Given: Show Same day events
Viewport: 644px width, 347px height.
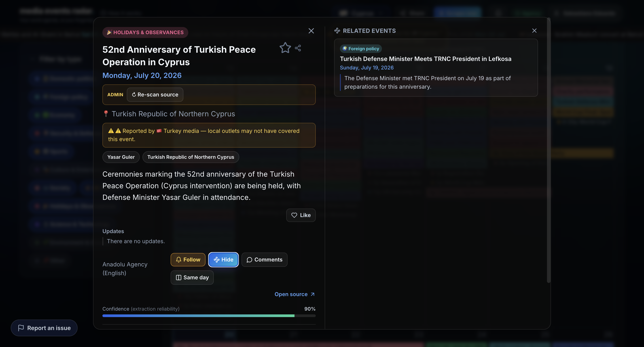Looking at the screenshot, I should 192,278.
